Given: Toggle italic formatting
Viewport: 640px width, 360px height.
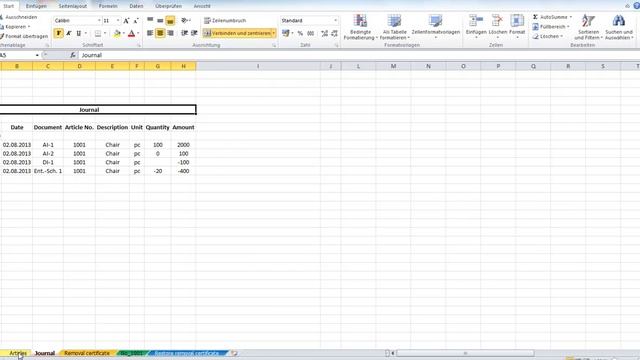Looking at the screenshot, I should pyautogui.click(x=69, y=33).
